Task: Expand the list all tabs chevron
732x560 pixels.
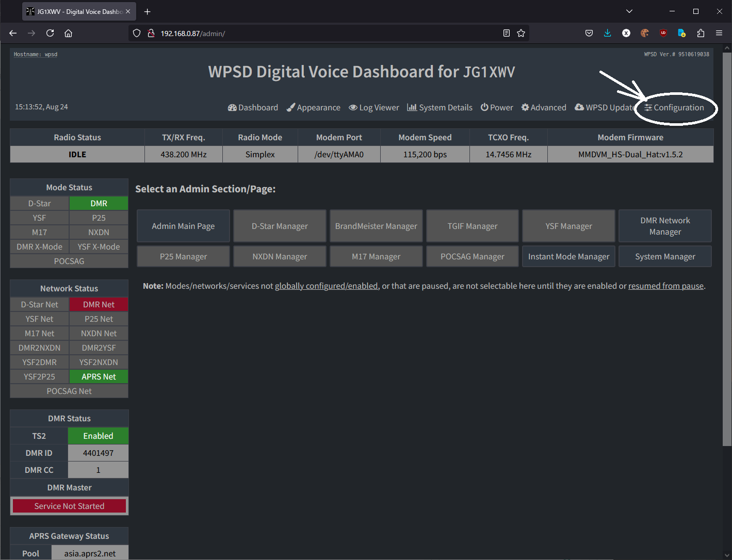Action: tap(629, 11)
